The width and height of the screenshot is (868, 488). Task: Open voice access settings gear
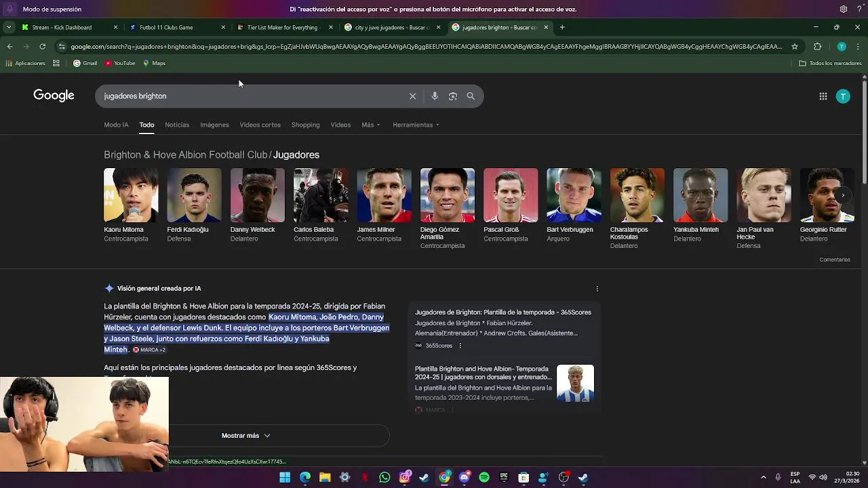pyautogui.click(x=844, y=9)
